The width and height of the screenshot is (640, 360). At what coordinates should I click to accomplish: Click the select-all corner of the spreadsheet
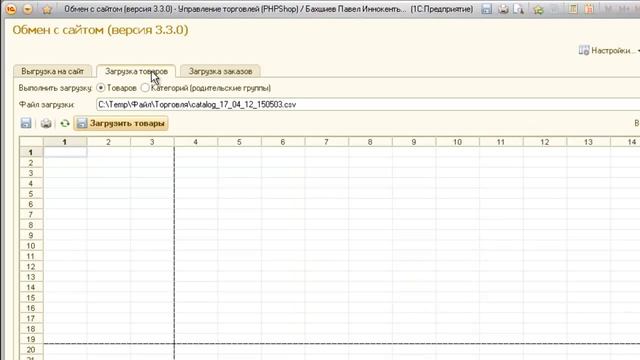click(x=31, y=142)
